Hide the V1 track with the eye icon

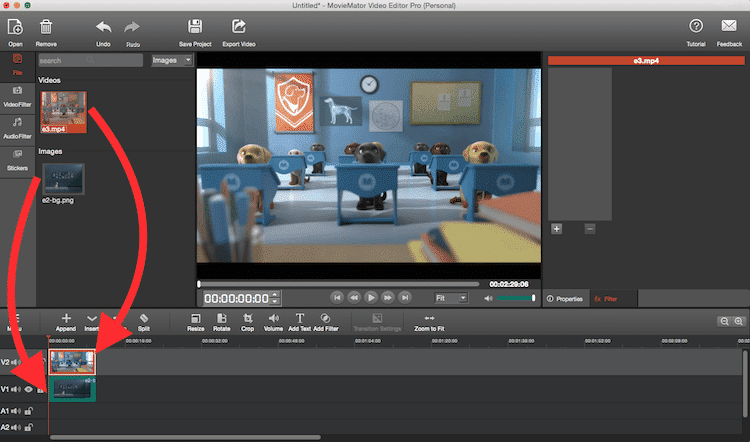click(29, 389)
